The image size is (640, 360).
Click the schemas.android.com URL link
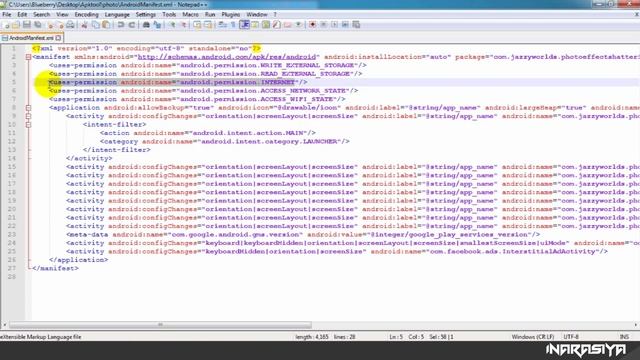click(x=227, y=57)
